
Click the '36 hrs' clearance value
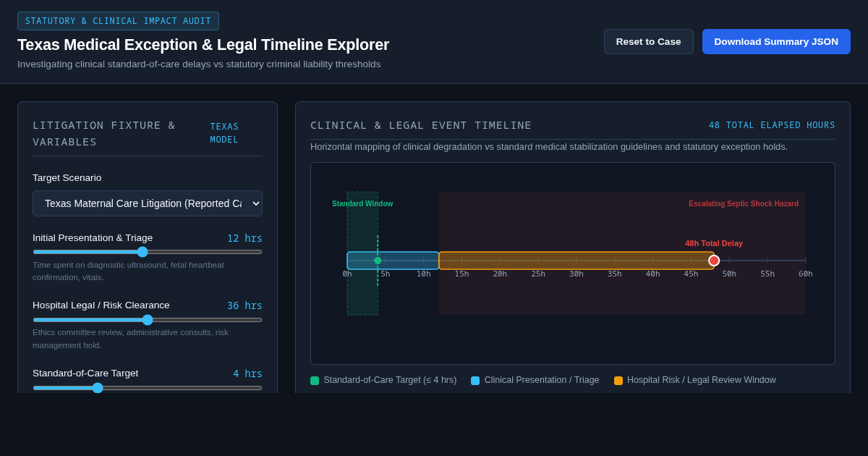[x=244, y=305]
